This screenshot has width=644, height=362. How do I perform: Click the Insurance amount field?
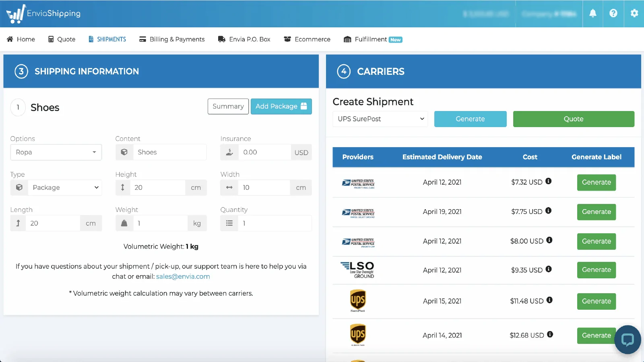(264, 152)
